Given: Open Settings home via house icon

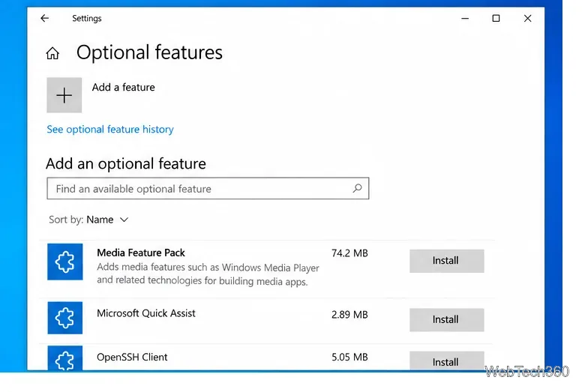Looking at the screenshot, I should tap(52, 53).
